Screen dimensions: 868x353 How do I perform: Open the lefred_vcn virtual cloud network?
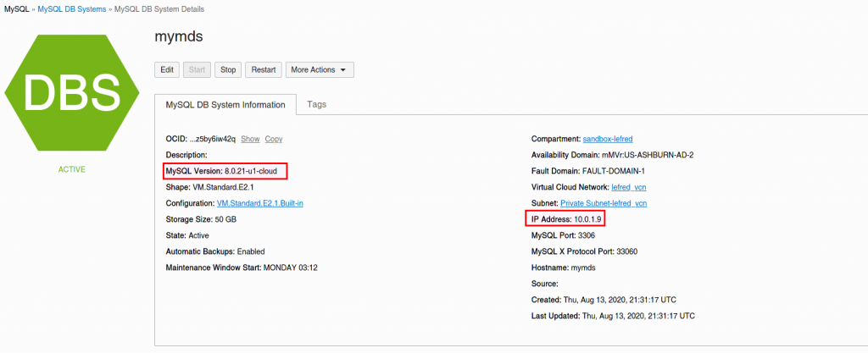628,187
